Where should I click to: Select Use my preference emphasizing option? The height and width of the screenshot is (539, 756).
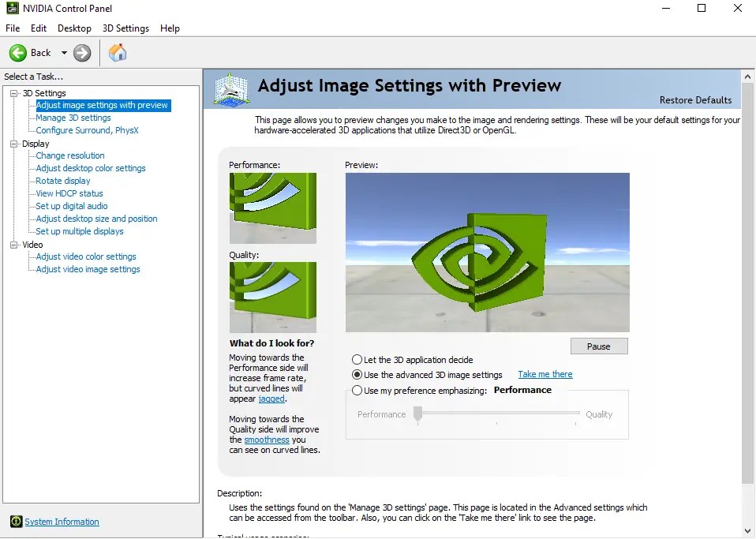click(357, 391)
